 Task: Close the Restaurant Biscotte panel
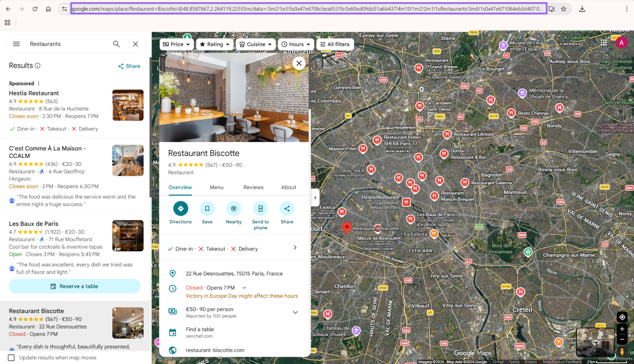tap(299, 63)
